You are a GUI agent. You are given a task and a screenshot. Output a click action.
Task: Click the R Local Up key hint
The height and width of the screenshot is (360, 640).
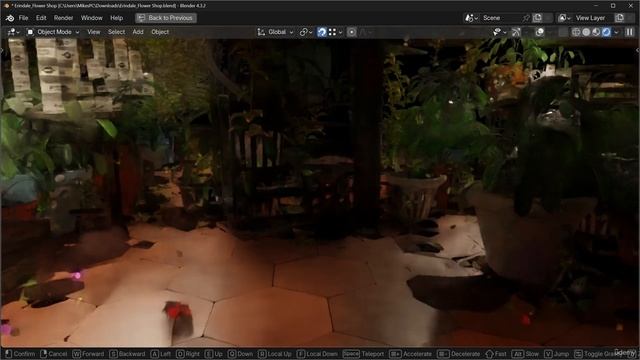coord(275,354)
